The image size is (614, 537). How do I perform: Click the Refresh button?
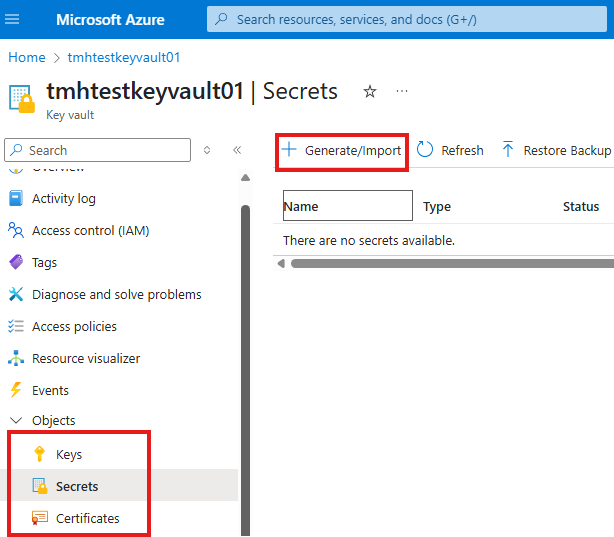click(x=450, y=150)
